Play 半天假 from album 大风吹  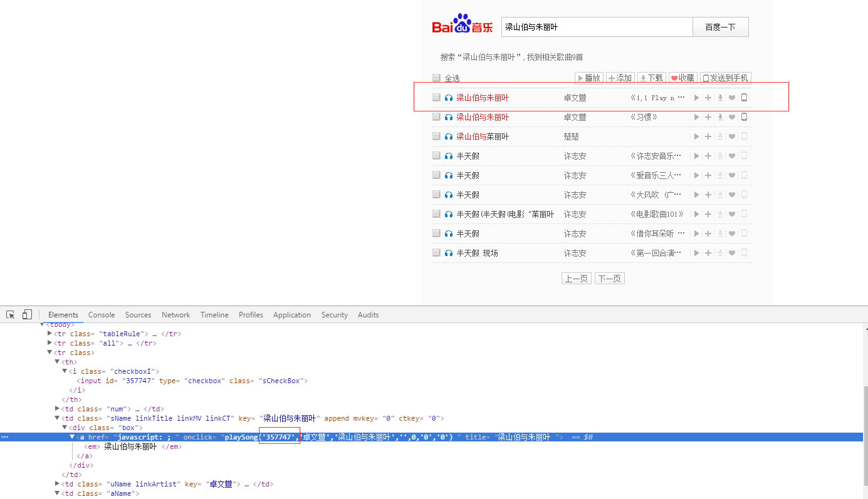coord(696,195)
